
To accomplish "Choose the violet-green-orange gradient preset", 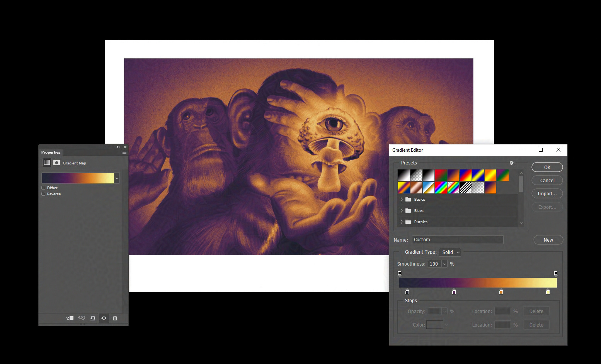I will pyautogui.click(x=503, y=175).
